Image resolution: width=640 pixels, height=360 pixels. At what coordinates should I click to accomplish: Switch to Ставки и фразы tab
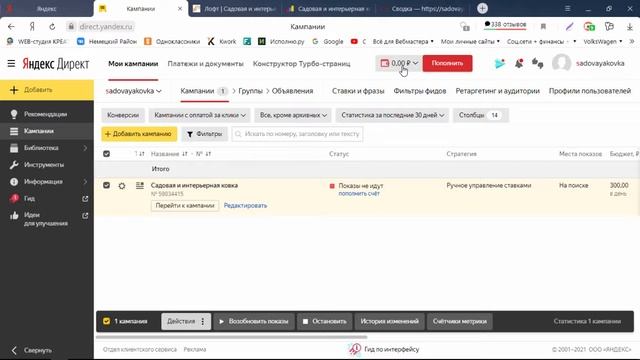(x=358, y=91)
